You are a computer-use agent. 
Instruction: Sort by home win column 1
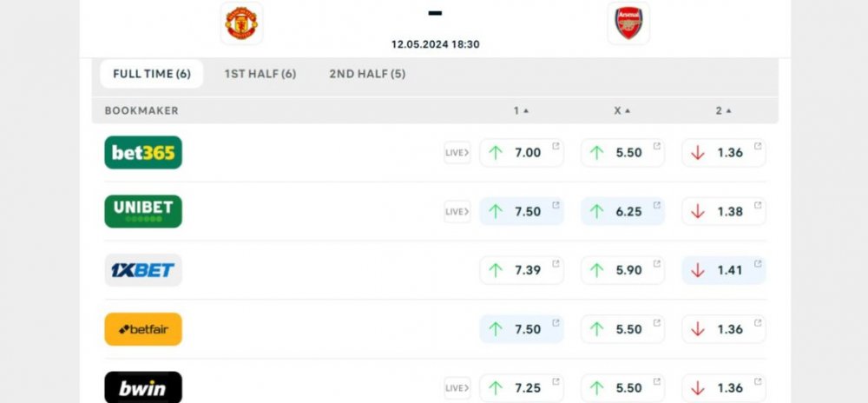[521, 110]
